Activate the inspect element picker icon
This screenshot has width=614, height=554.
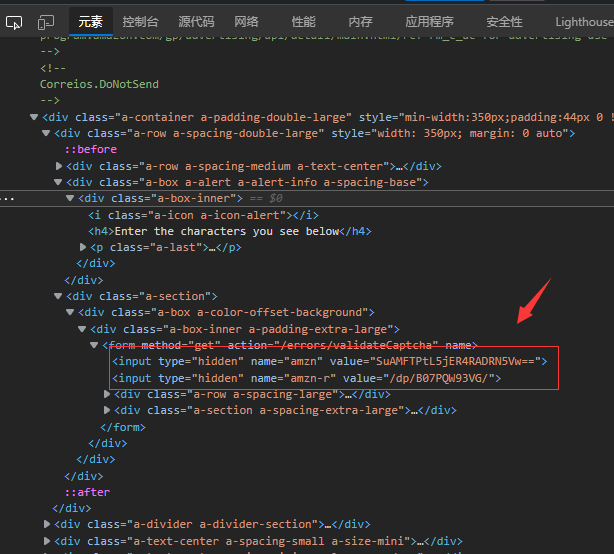click(x=14, y=22)
